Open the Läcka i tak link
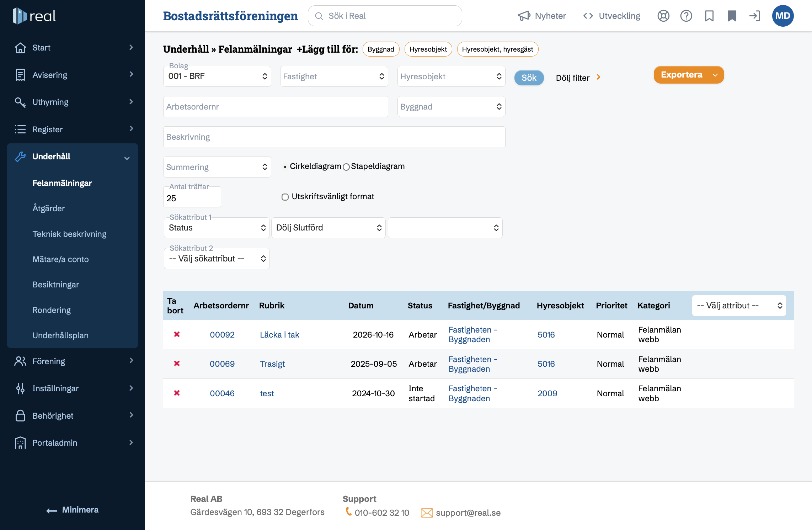 [x=279, y=335]
